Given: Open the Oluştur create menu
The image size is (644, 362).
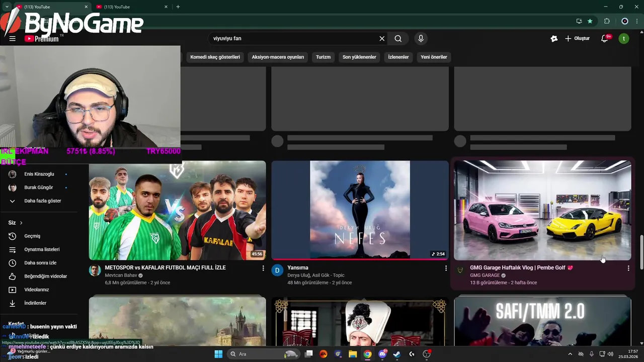Looking at the screenshot, I should pyautogui.click(x=577, y=39).
